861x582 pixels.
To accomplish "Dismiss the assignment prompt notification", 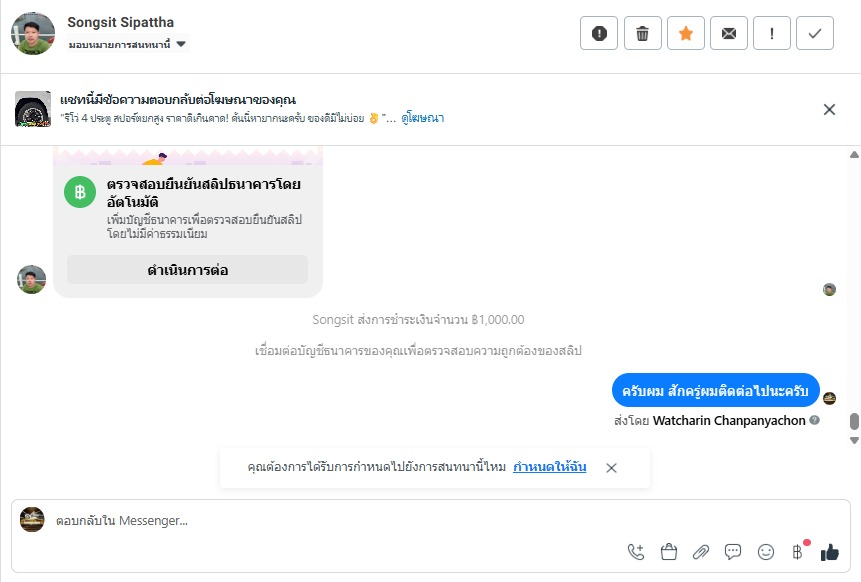I will pos(612,467).
